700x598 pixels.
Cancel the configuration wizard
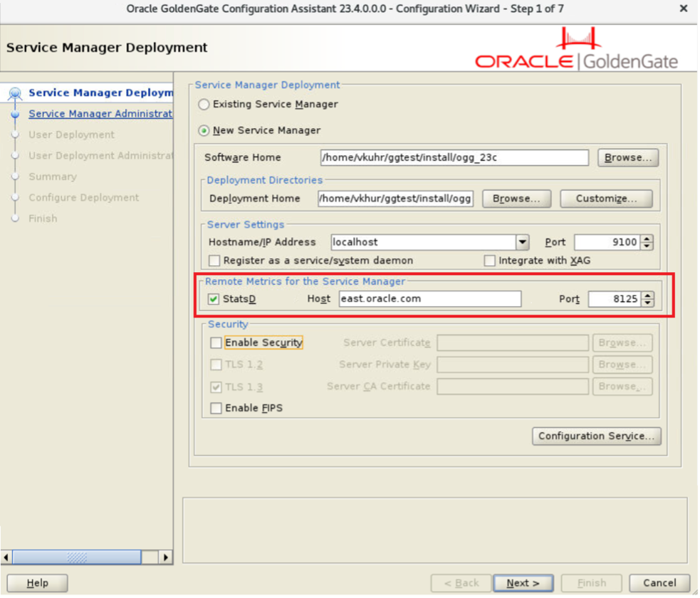pyautogui.click(x=660, y=584)
